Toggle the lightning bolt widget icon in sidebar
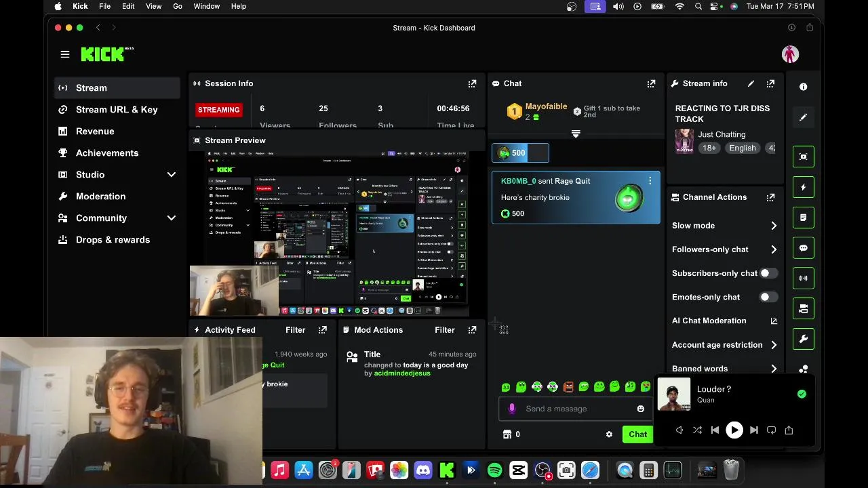 pyautogui.click(x=803, y=187)
